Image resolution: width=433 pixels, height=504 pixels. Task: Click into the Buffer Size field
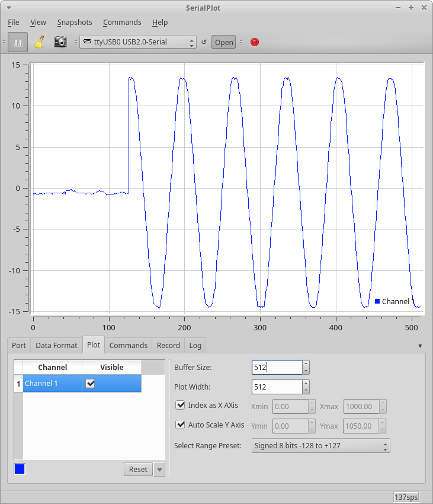(x=277, y=368)
